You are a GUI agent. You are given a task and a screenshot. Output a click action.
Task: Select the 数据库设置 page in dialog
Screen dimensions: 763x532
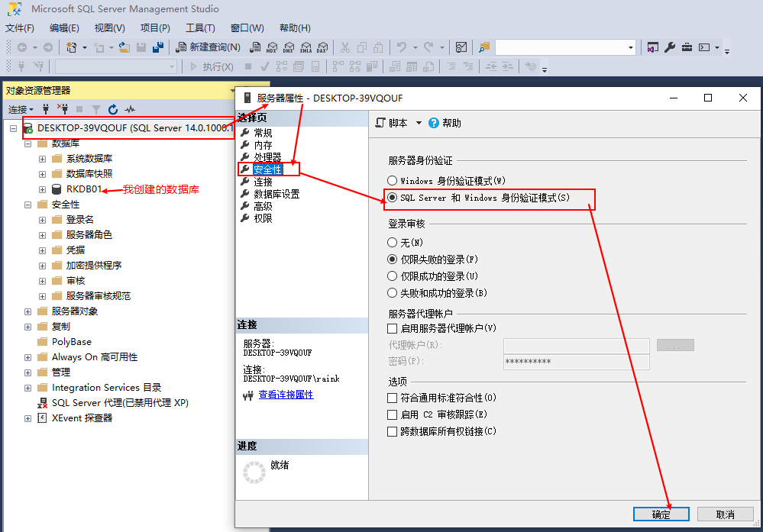point(276,194)
